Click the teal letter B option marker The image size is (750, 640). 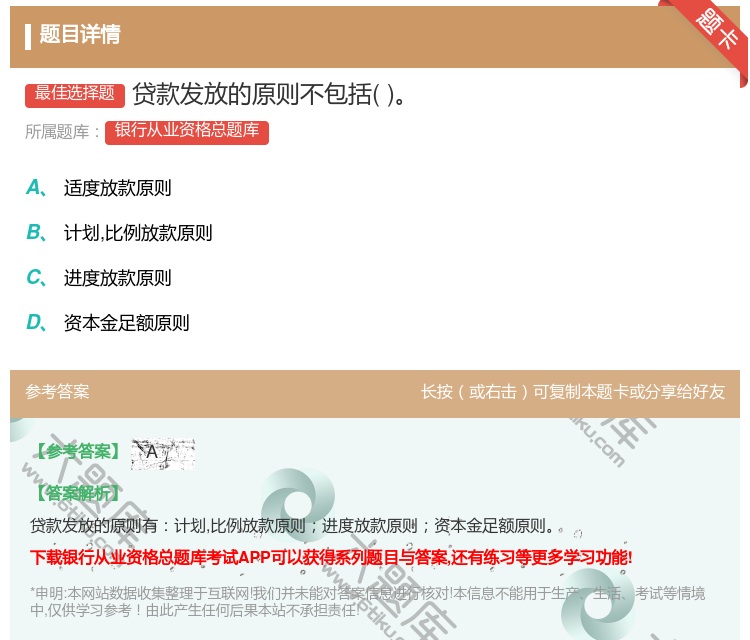37,233
